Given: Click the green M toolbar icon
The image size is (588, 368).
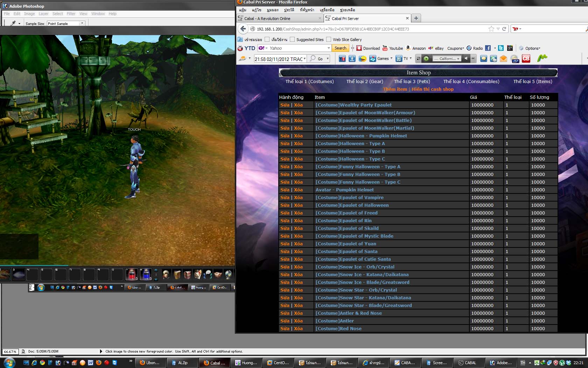Looking at the screenshot, I should (542, 58).
